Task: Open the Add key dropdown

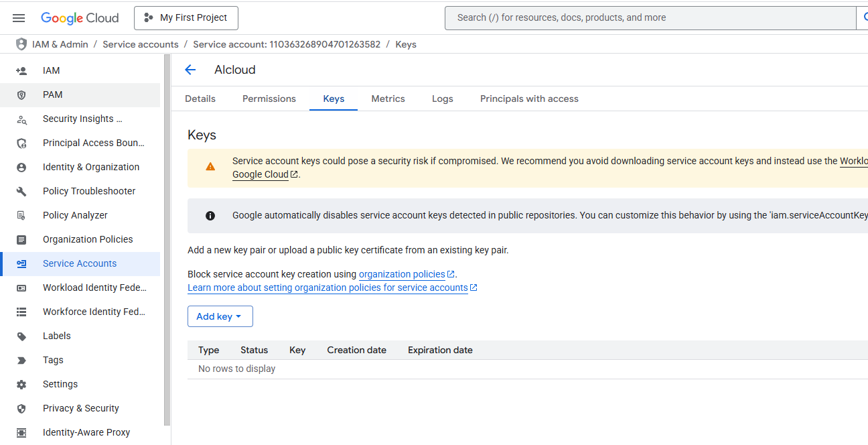Action: [220, 316]
